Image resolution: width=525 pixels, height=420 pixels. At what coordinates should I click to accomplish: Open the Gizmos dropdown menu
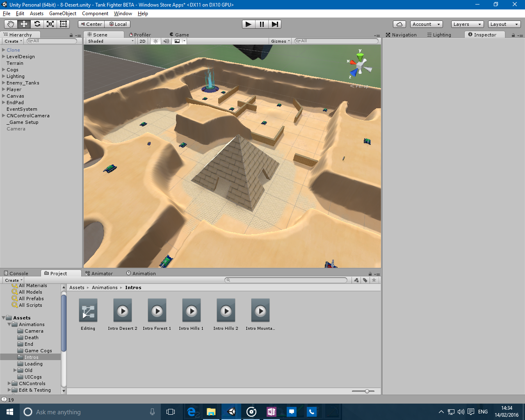tap(280, 41)
